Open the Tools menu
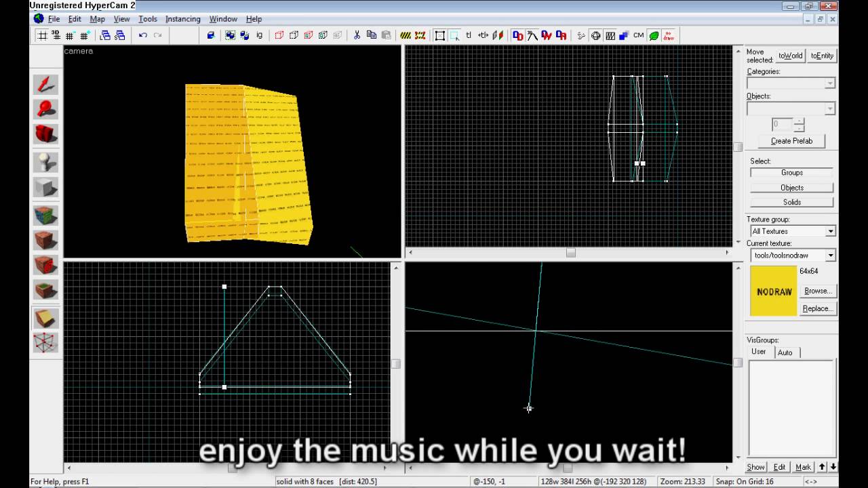This screenshot has width=868, height=488. [148, 19]
